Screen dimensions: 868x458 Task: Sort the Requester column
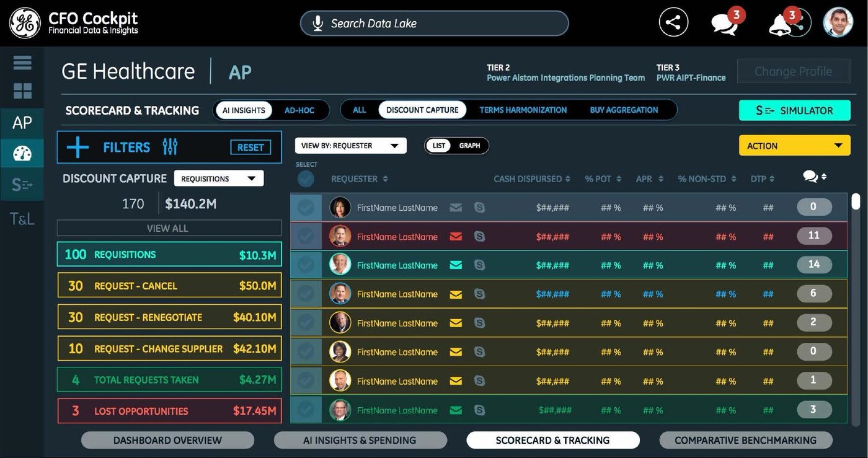(x=385, y=179)
